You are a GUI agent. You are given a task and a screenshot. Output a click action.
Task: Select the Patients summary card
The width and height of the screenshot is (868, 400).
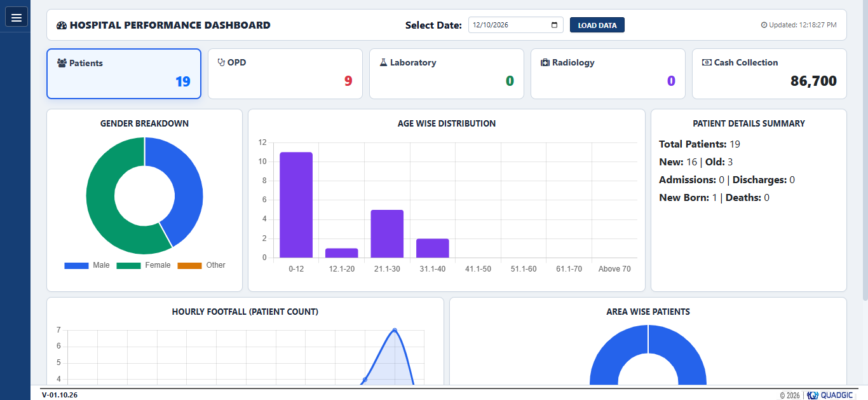point(124,74)
